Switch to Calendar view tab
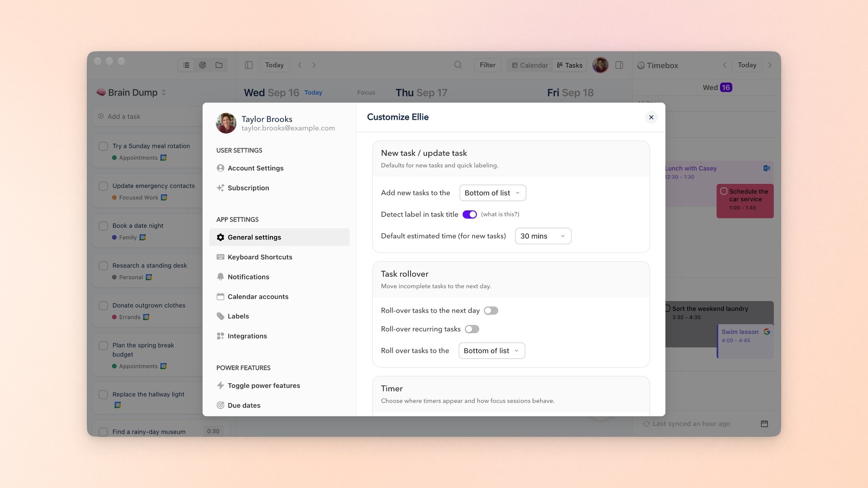 coord(530,65)
